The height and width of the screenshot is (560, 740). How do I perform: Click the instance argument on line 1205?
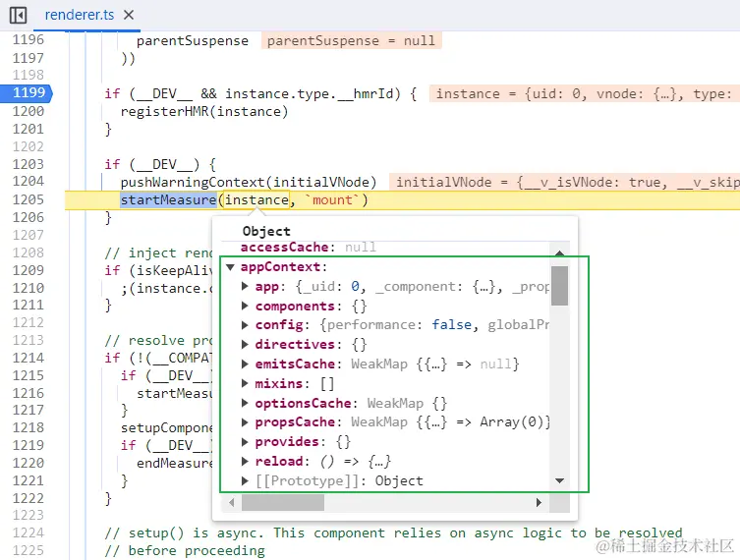(x=256, y=200)
